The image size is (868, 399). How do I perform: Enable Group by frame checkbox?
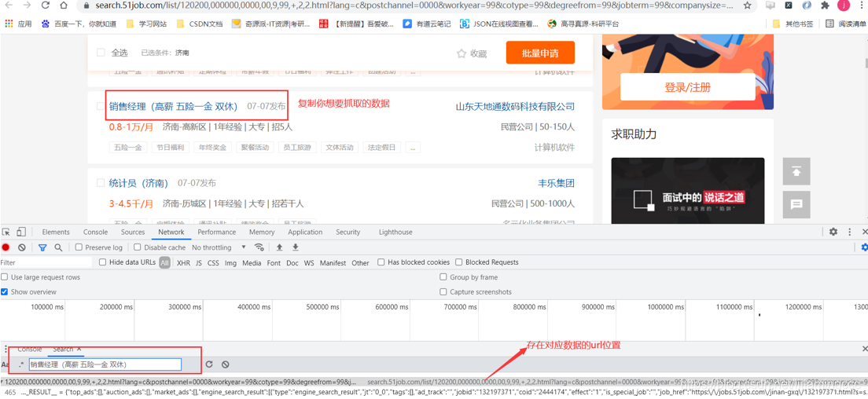[x=443, y=277]
